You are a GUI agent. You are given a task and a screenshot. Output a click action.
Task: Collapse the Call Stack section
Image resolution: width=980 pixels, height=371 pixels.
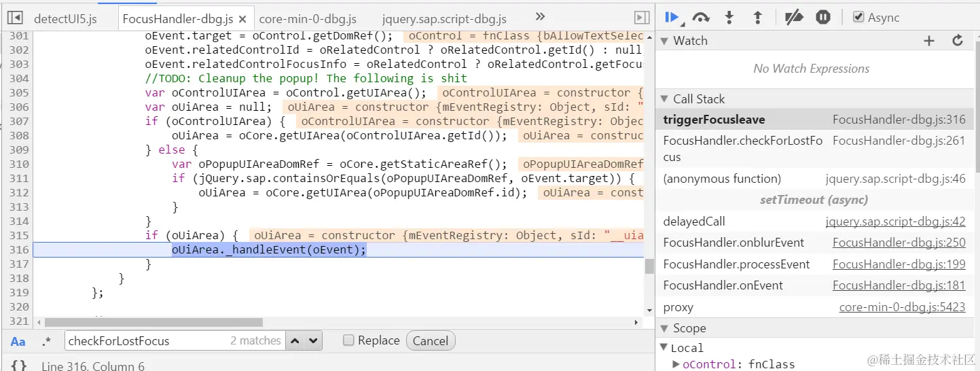665,99
